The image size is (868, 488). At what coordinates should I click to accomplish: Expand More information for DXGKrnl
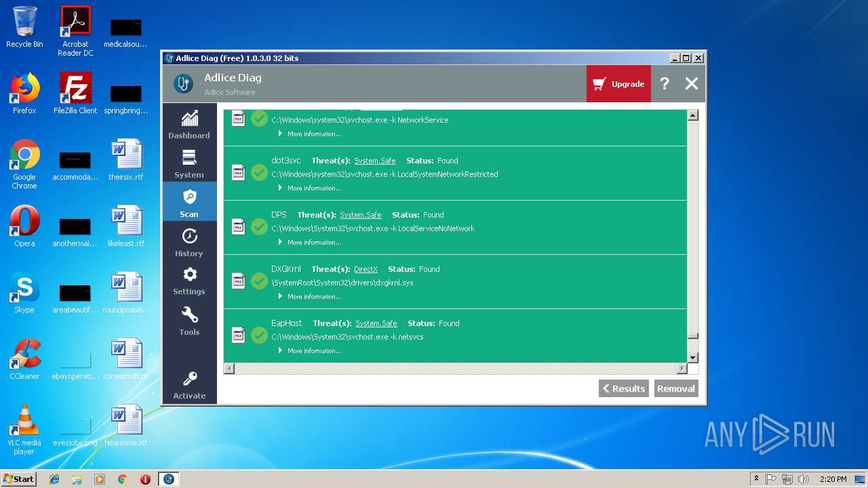310,297
